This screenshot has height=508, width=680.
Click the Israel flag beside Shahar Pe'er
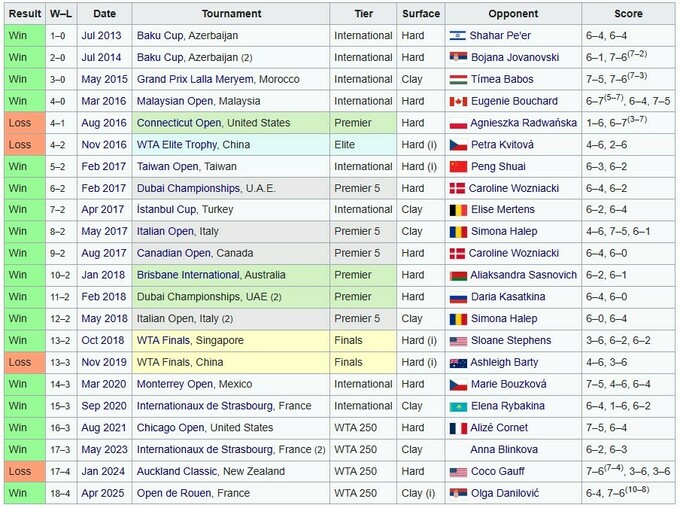click(x=458, y=36)
